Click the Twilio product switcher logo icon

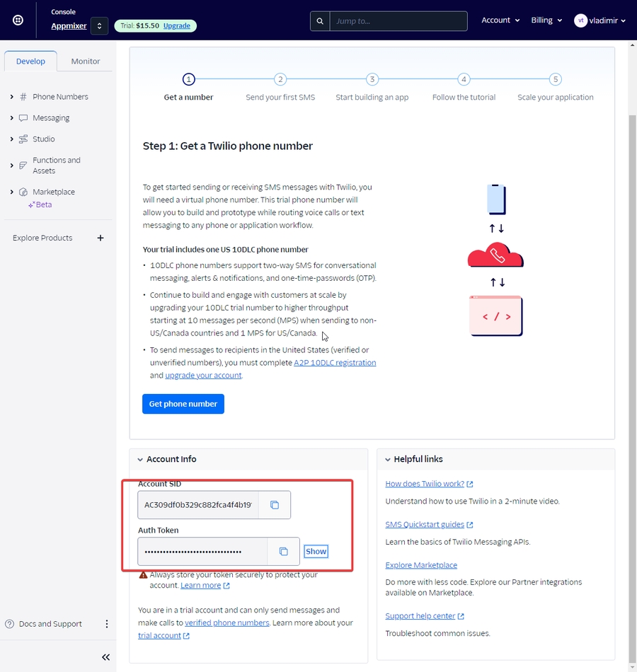[x=18, y=21]
